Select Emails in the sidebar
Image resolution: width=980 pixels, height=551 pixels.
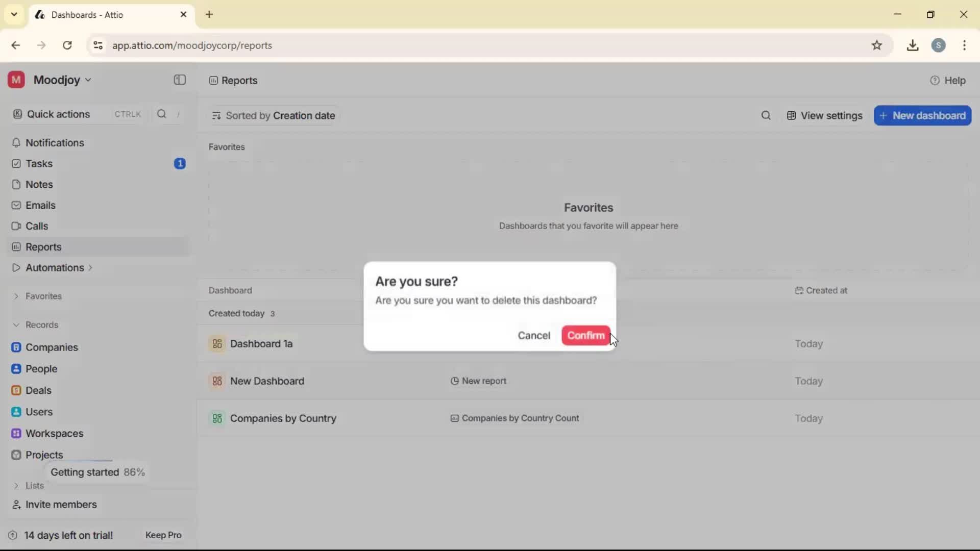40,205
